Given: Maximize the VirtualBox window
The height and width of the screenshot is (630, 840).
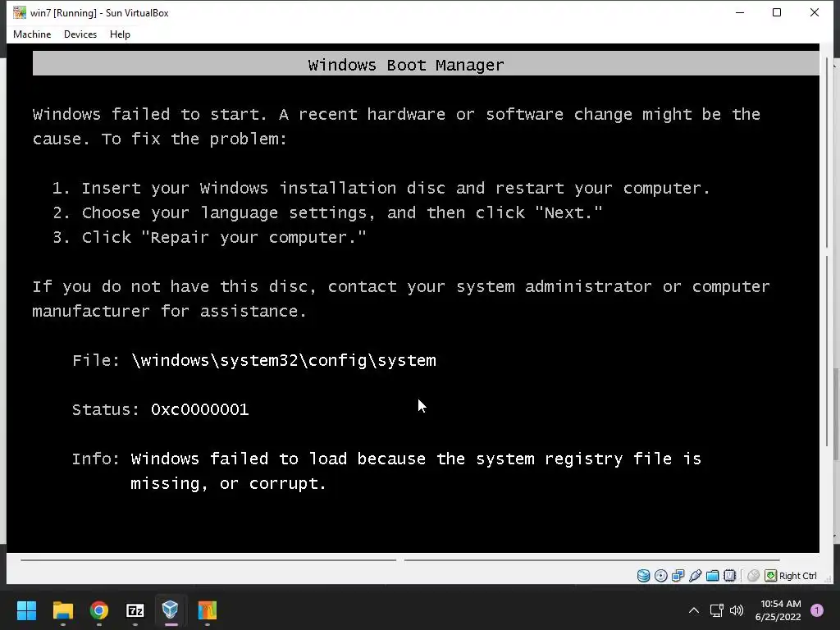Looking at the screenshot, I should pos(777,12).
